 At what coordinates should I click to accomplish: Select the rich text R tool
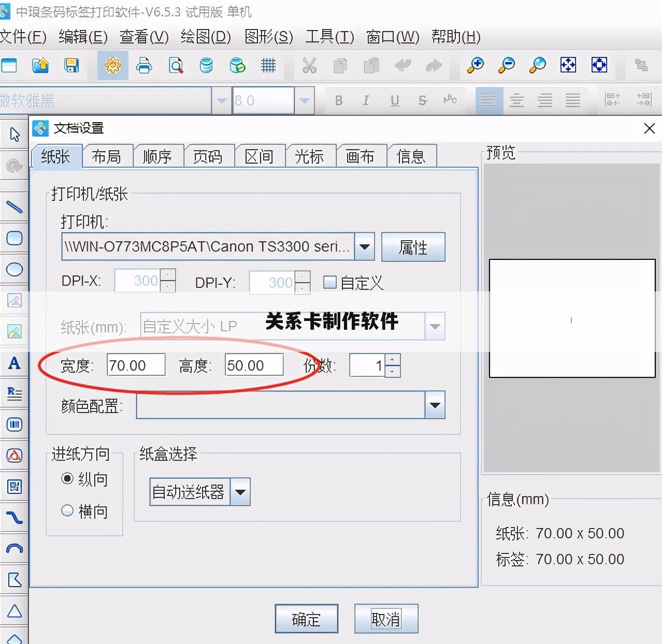pos(15,393)
